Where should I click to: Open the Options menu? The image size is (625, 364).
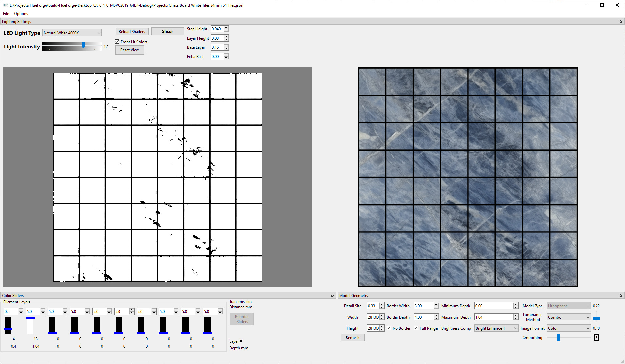pyautogui.click(x=21, y=13)
